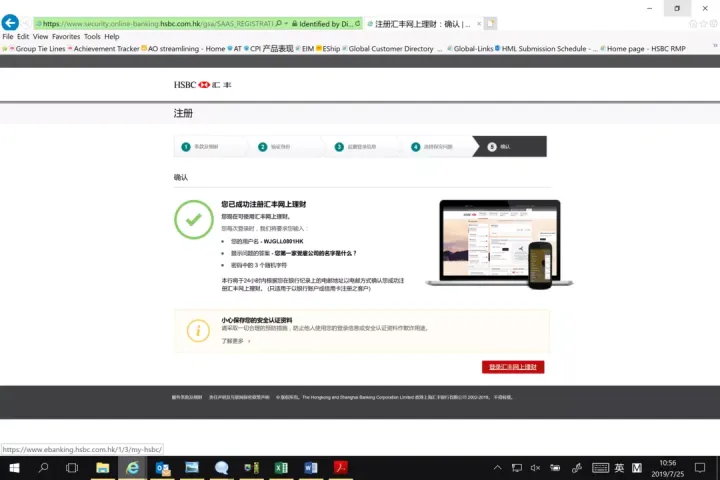Viewport: 720px width, 480px height.
Task: Open Group Tie Lines bookmark
Action: (37, 48)
